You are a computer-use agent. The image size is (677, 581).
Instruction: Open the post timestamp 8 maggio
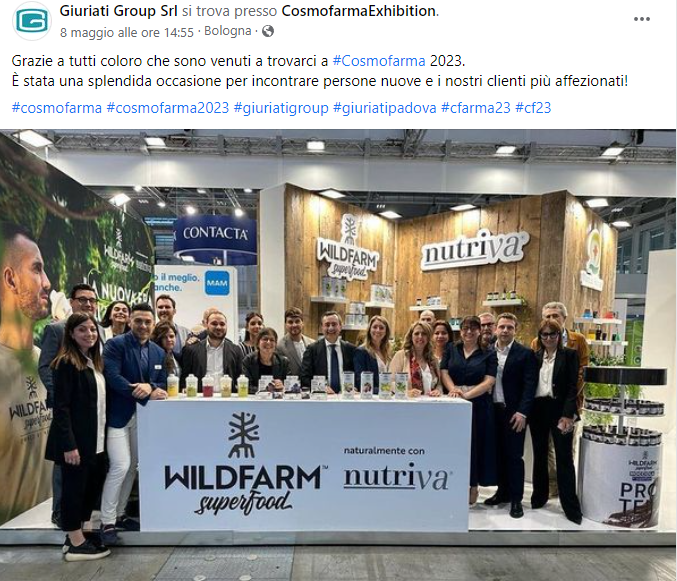[127, 32]
